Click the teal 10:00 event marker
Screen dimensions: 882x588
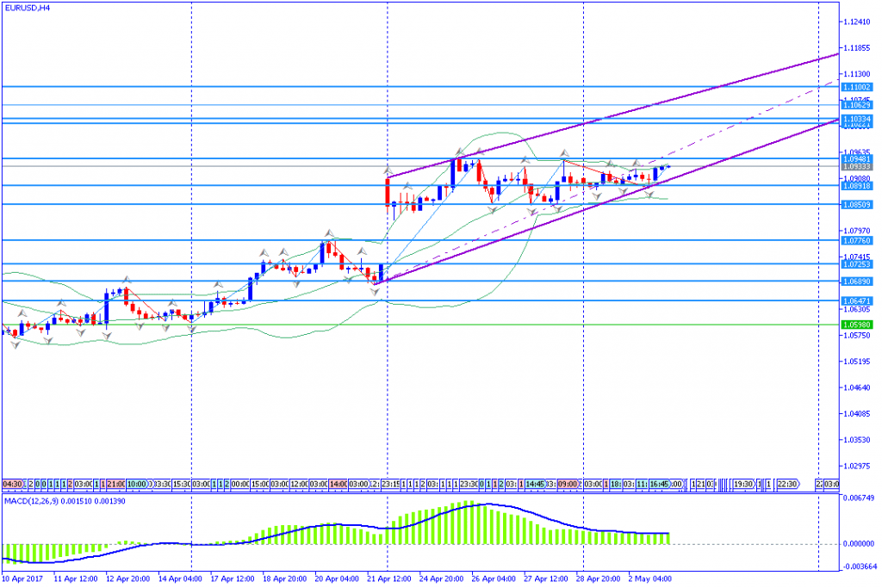(x=137, y=484)
